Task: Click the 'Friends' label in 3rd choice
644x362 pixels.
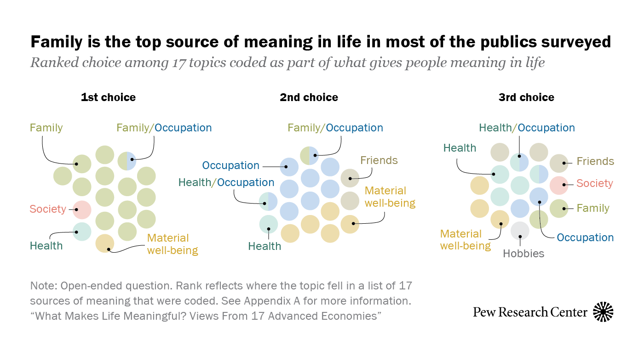Action: (596, 161)
